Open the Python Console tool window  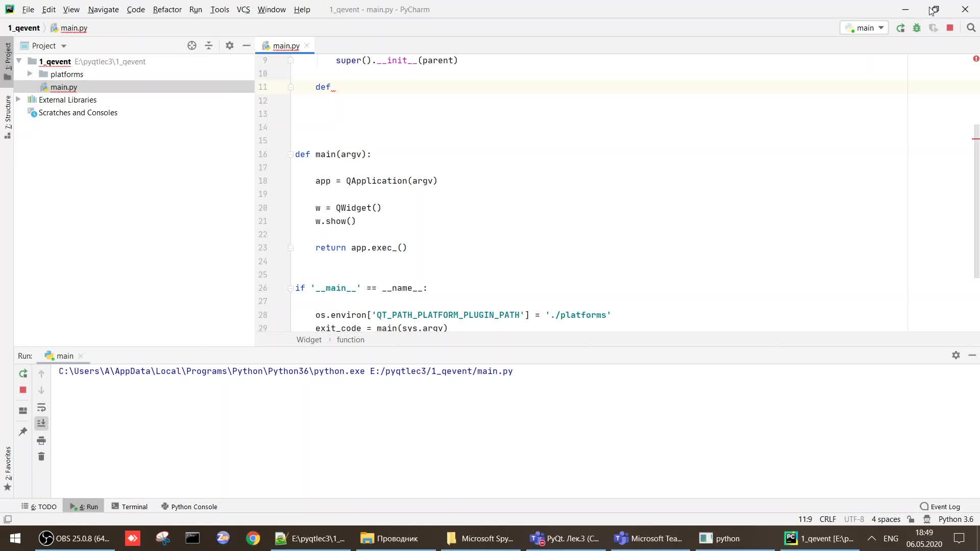pos(189,507)
